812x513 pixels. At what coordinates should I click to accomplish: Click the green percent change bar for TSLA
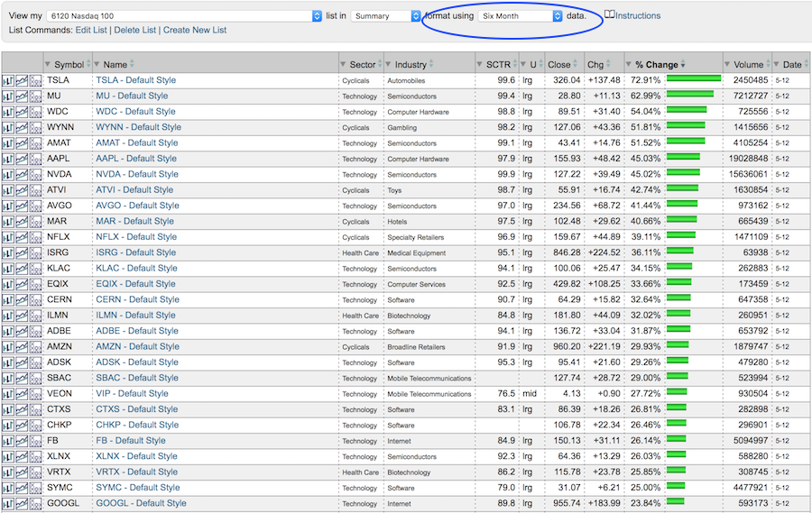click(693, 80)
